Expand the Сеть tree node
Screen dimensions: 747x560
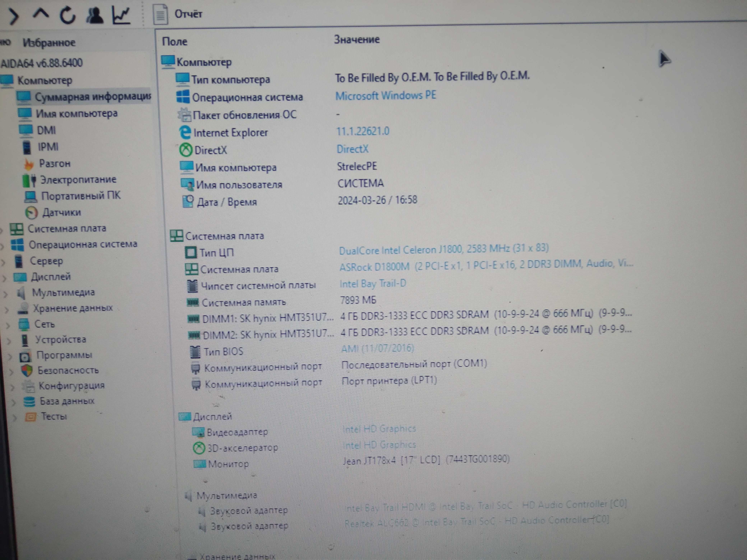click(8, 326)
